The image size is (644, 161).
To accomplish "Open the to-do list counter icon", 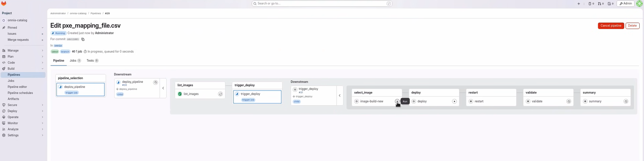I will (x=611, y=4).
